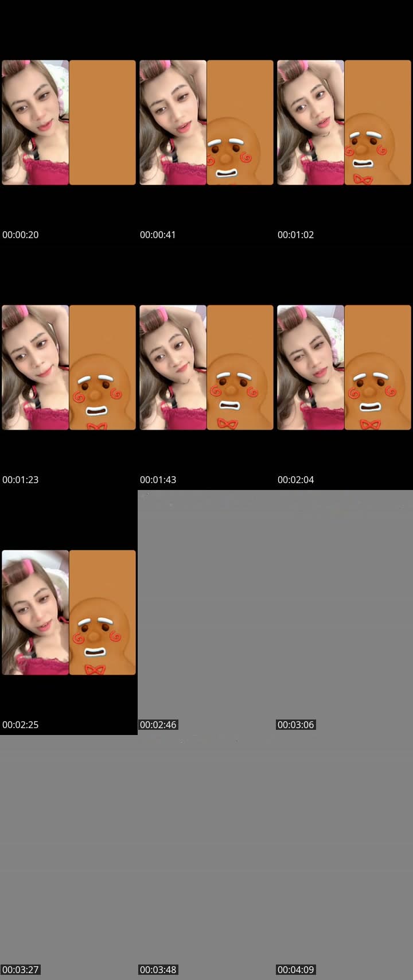Click the 00:01:02 timestamp label

tap(296, 235)
